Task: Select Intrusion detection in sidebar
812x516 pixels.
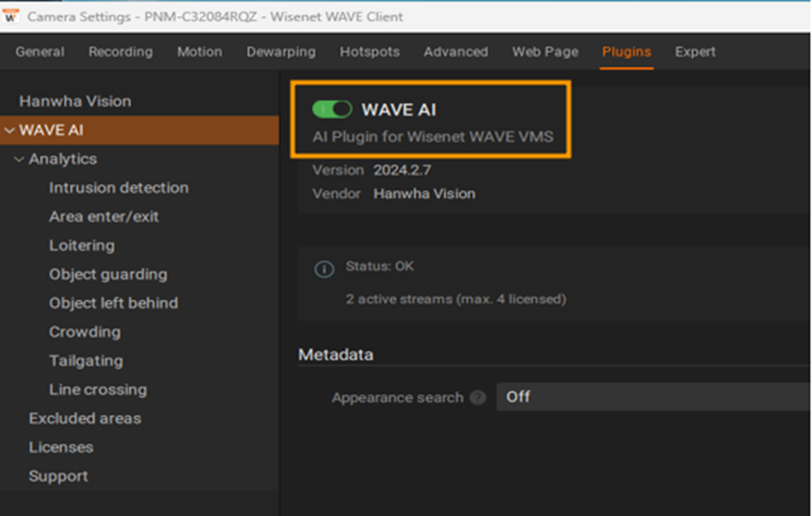Action: [118, 187]
